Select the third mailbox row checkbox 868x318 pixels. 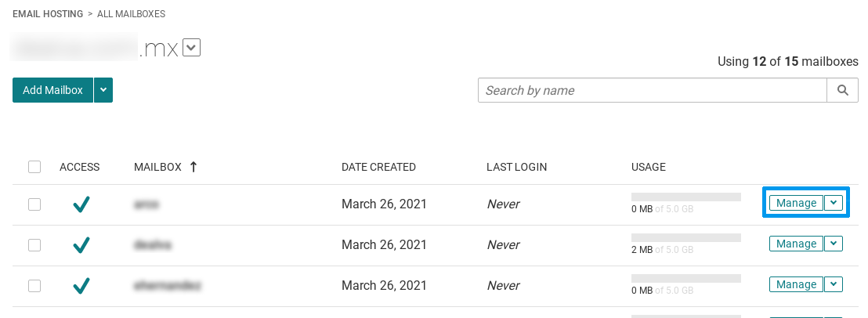pos(34,286)
